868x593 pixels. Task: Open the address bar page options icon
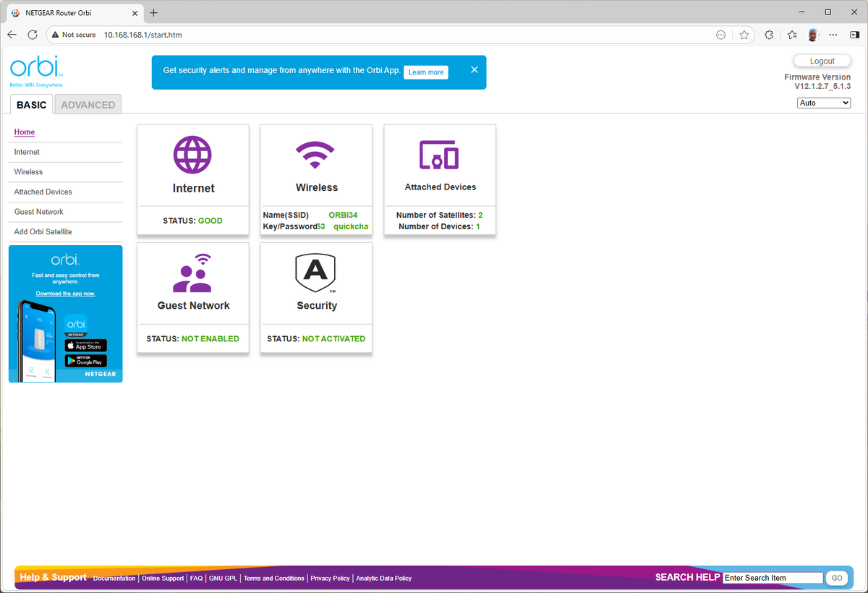pyautogui.click(x=720, y=35)
